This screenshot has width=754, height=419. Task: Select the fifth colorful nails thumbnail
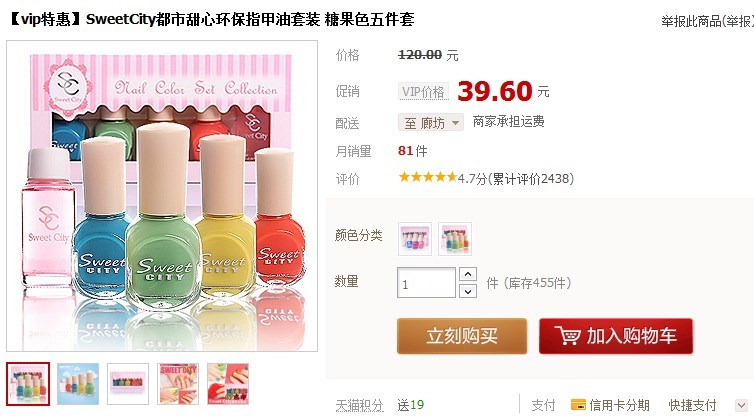coord(228,384)
